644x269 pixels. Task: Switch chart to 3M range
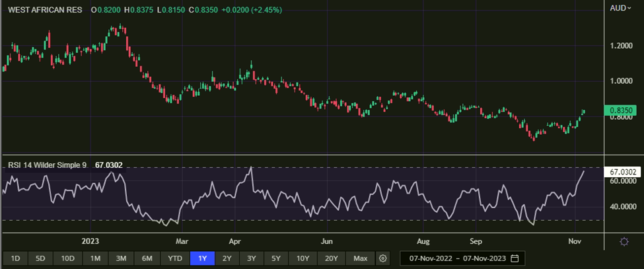(121, 258)
